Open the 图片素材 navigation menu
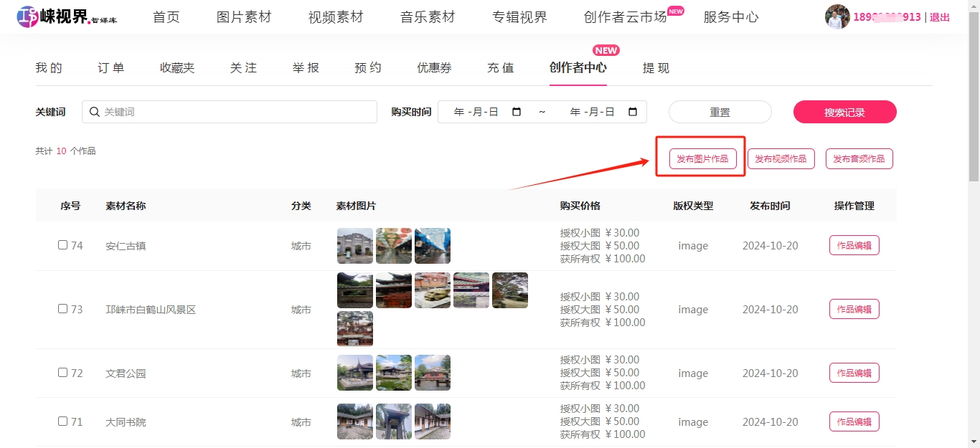Screen dimensions: 980x448 coord(244,17)
